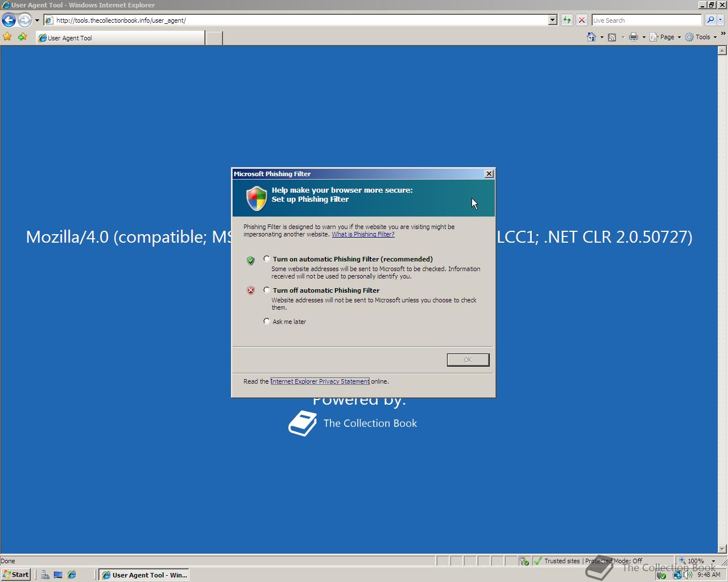Viewport: 728px width, 582px height.
Task: Click the Add to Favorites icon
Action: coord(22,37)
